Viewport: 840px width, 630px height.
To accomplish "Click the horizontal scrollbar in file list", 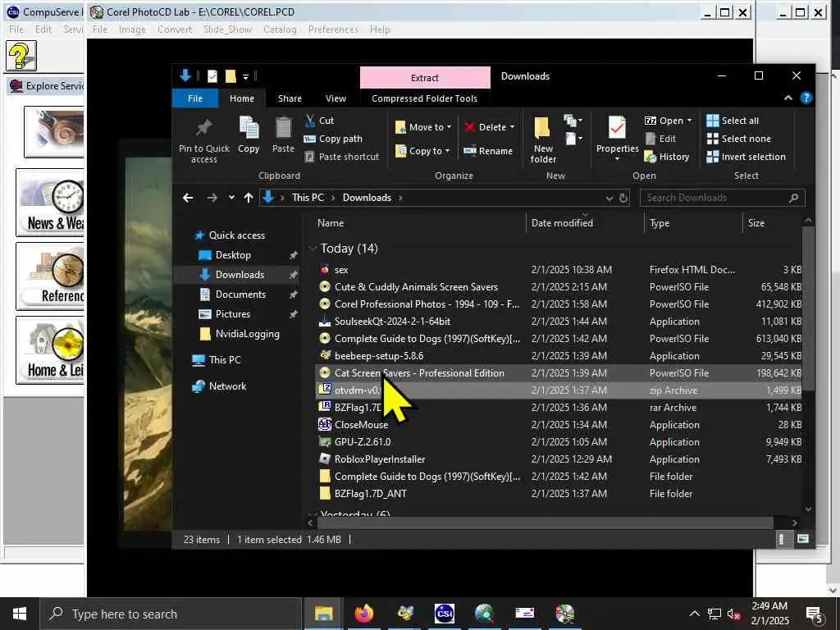I will pyautogui.click(x=546, y=523).
